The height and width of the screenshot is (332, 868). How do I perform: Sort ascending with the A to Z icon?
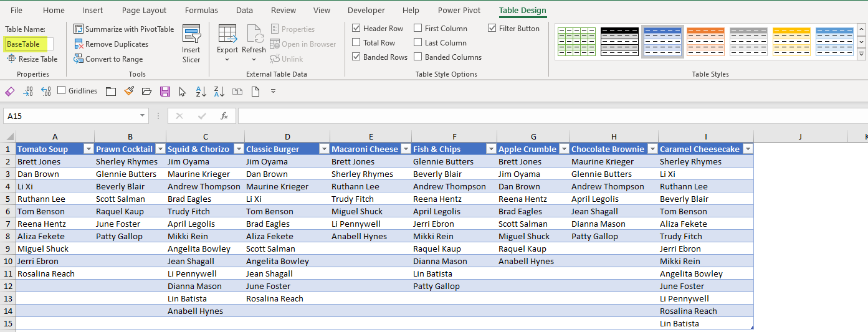pyautogui.click(x=201, y=92)
